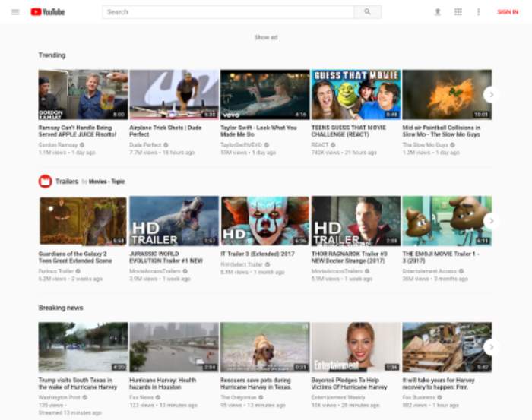The image size is (532, 420).
Task: Open title 'Beyoncé Pledges To Help Victims Of Hurricane Harvey'
Action: pos(349,384)
